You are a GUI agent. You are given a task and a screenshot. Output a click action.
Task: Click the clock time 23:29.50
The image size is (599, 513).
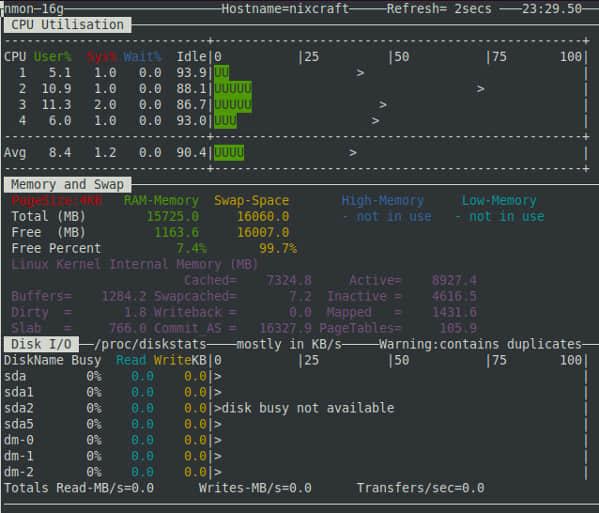552,8
